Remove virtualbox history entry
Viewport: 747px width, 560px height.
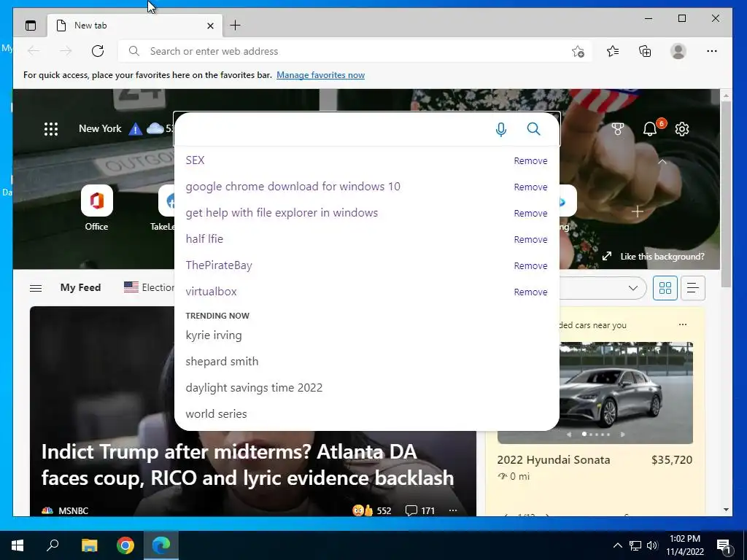pyautogui.click(x=530, y=292)
